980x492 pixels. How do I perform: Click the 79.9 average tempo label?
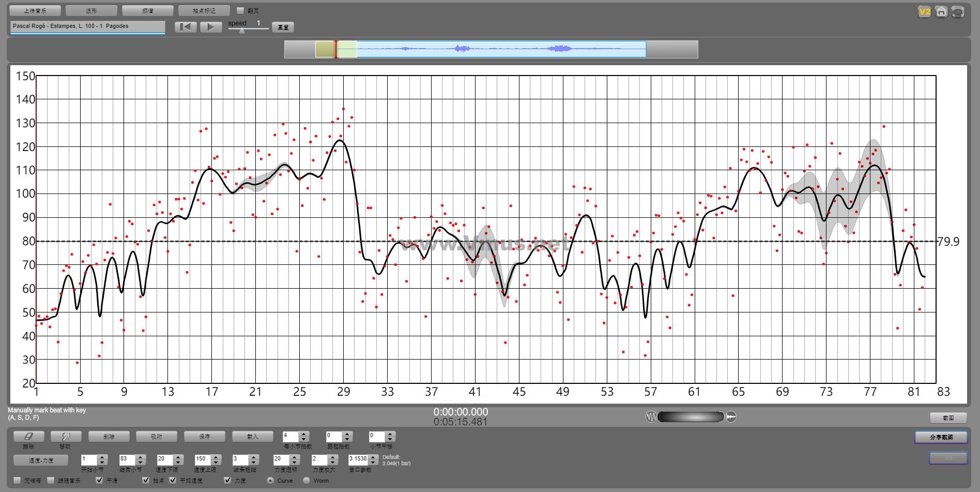(x=948, y=242)
